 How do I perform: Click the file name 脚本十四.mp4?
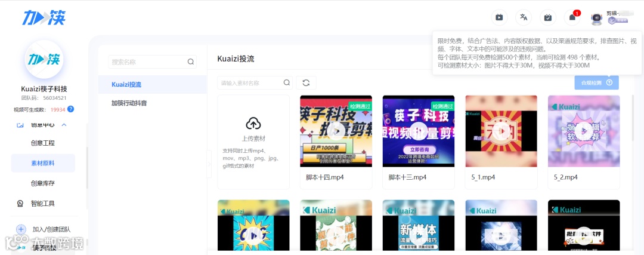(324, 177)
